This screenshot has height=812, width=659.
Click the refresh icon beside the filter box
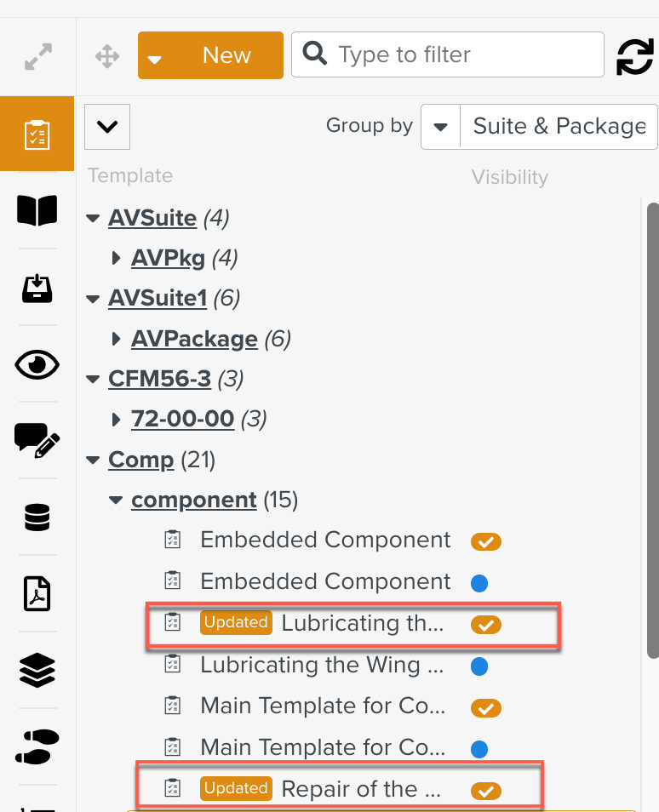[x=635, y=54]
